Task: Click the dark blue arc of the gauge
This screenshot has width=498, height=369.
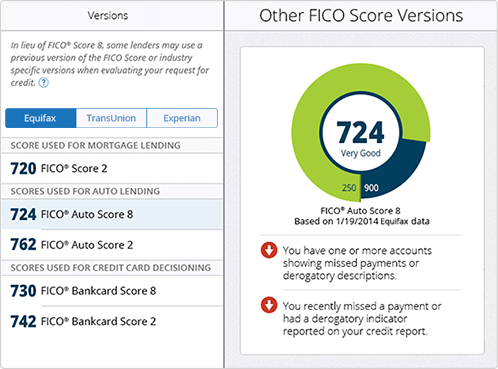Action: coord(398,168)
